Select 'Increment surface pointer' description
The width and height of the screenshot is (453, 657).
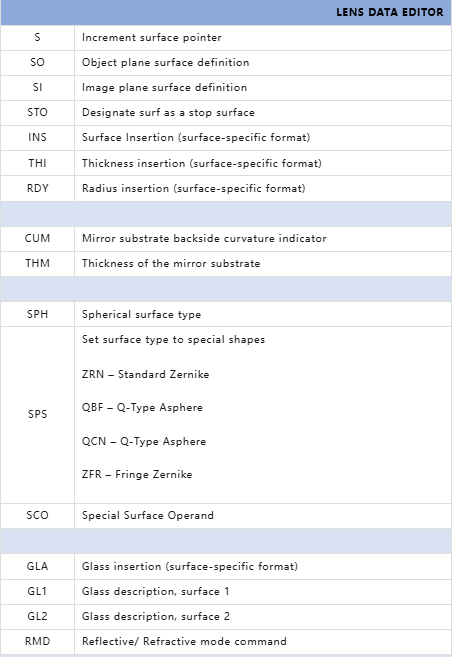click(x=151, y=38)
